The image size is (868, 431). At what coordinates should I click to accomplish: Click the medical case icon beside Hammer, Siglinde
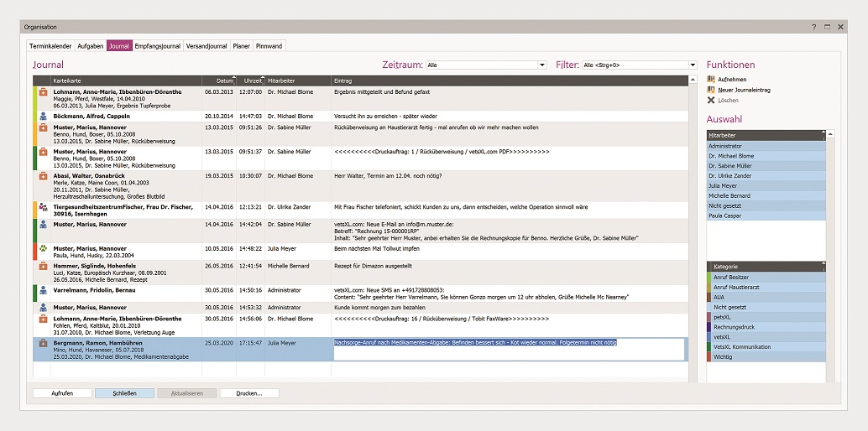click(x=43, y=267)
